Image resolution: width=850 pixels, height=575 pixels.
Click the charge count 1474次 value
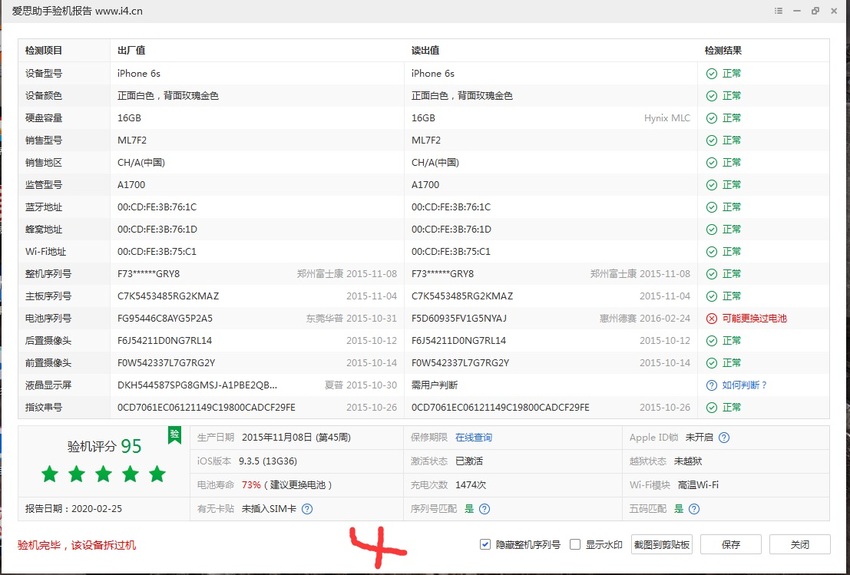tap(471, 485)
